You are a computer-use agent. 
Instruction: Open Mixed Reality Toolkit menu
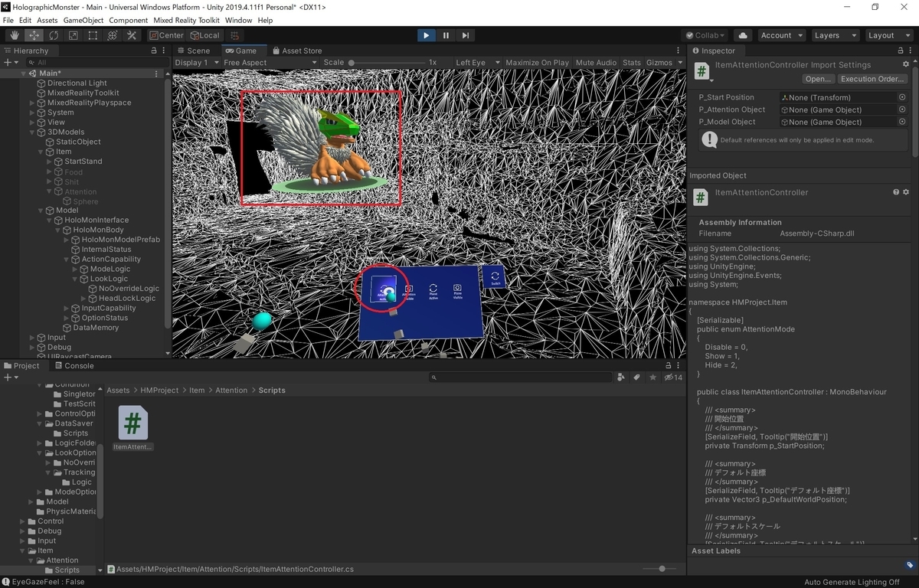(186, 20)
